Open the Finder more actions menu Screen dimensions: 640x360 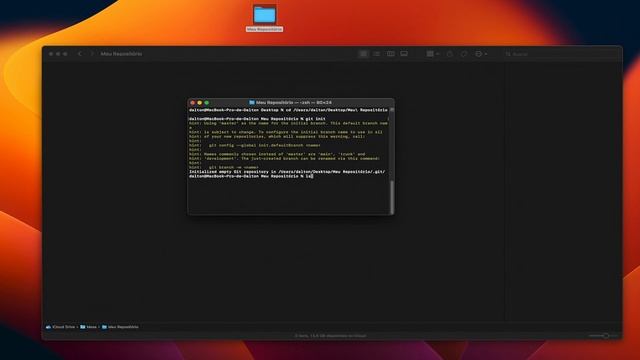click(x=481, y=54)
